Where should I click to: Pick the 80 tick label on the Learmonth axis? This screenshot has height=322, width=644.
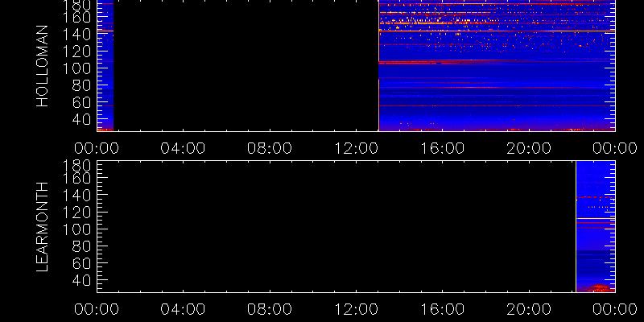pos(81,246)
